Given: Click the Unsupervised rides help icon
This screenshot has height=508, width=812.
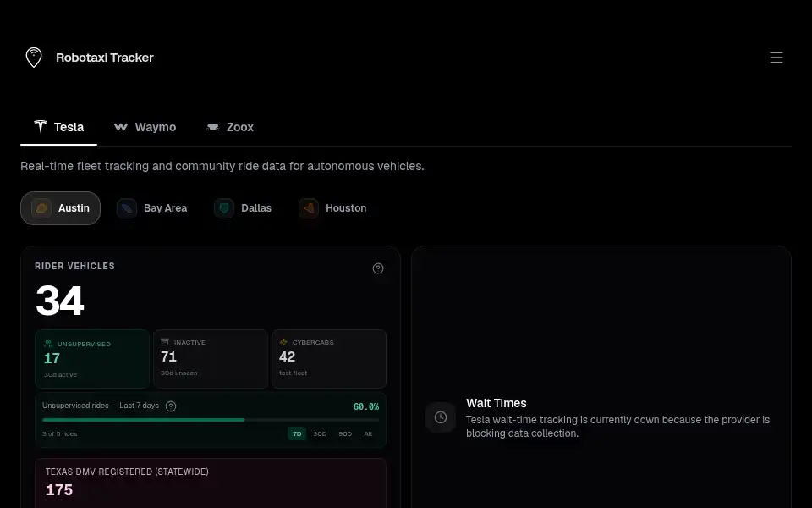Looking at the screenshot, I should click(171, 406).
